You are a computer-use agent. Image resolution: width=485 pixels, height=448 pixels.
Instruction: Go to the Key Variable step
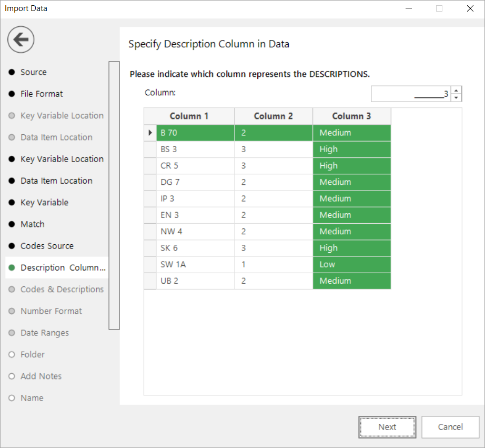[x=44, y=203]
